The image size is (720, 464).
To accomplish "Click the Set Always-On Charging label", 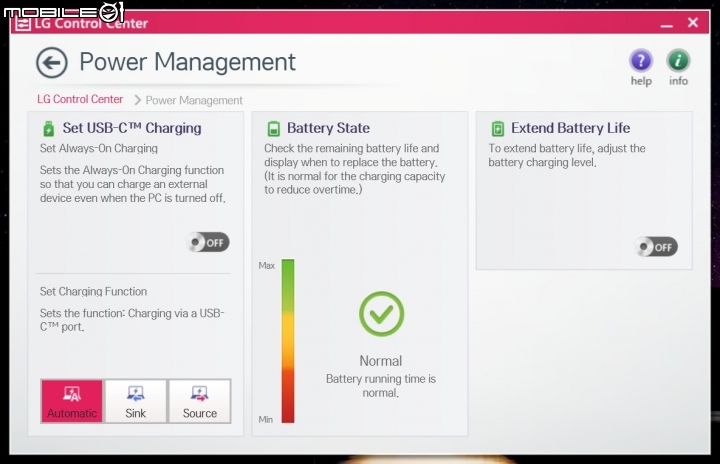I will tap(99, 148).
